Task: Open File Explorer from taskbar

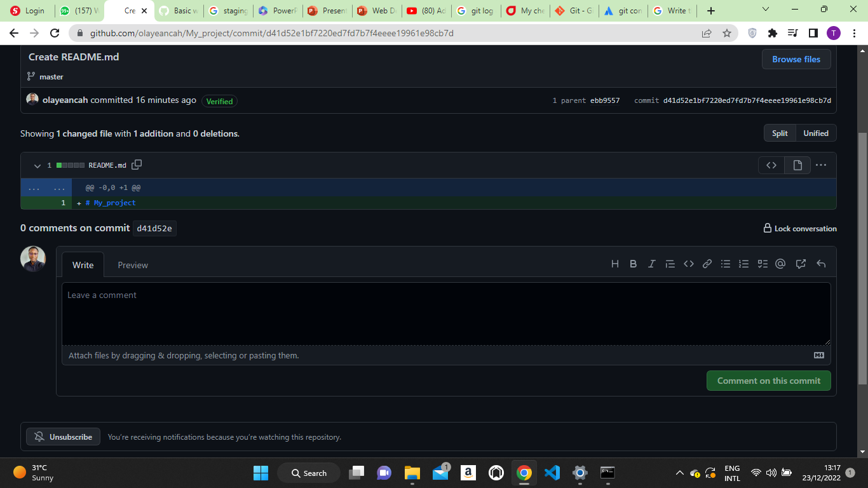Action: [x=412, y=473]
